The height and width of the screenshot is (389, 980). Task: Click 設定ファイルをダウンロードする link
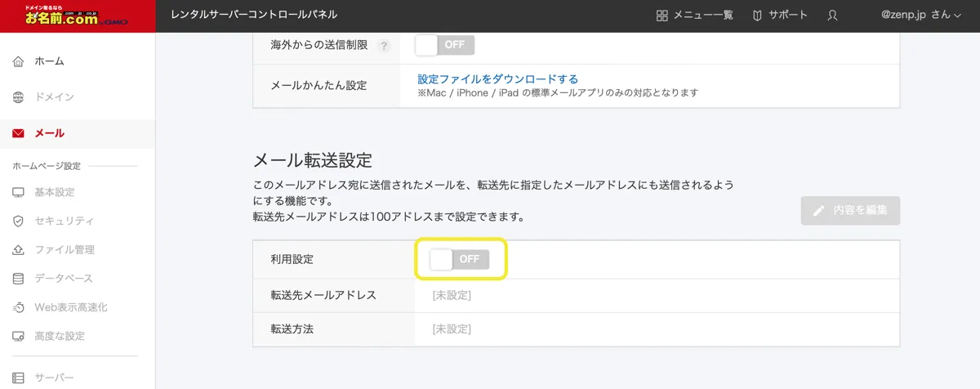pos(497,79)
